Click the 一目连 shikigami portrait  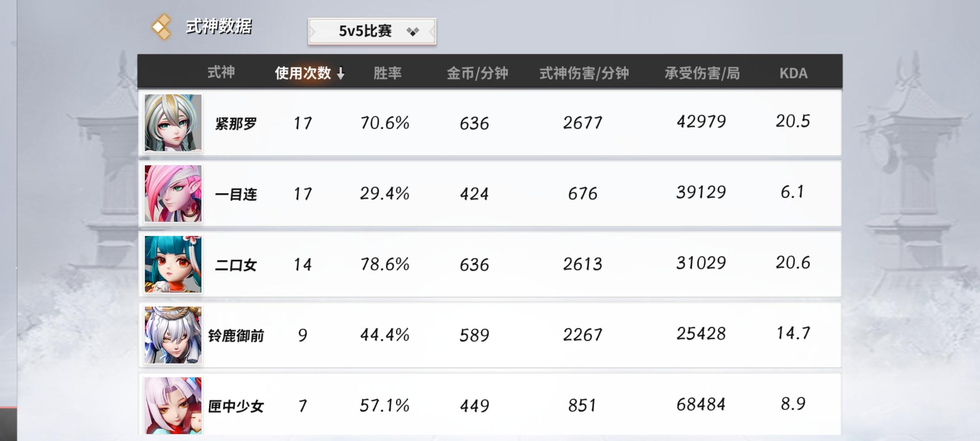coord(173,194)
